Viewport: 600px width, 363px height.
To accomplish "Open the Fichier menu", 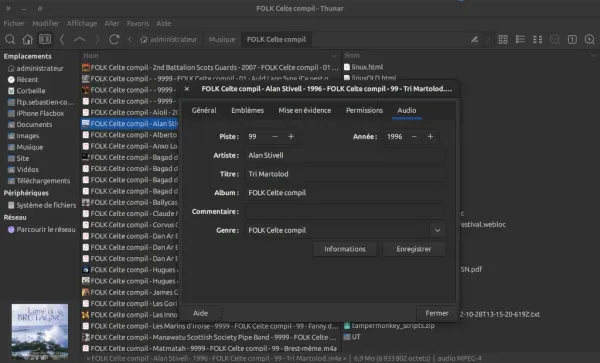I will click(14, 23).
